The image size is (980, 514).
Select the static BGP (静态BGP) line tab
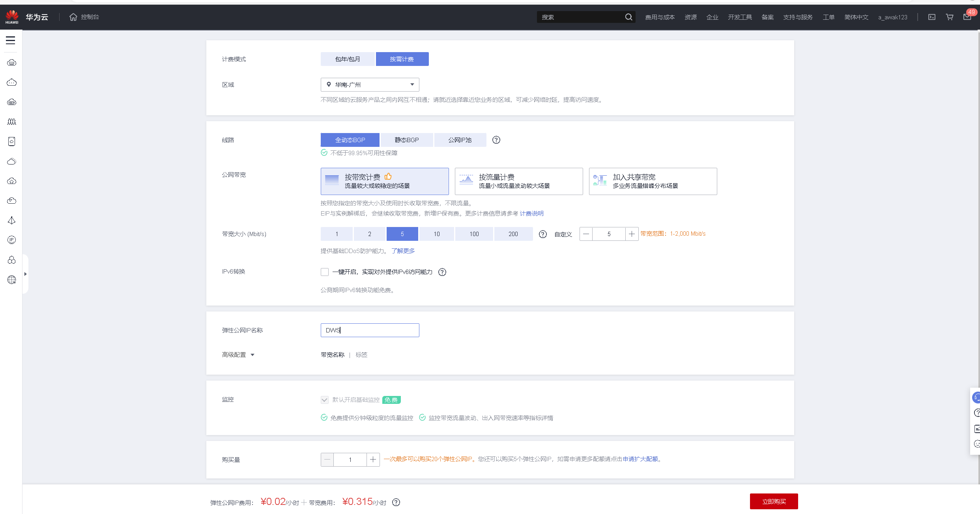tap(407, 140)
